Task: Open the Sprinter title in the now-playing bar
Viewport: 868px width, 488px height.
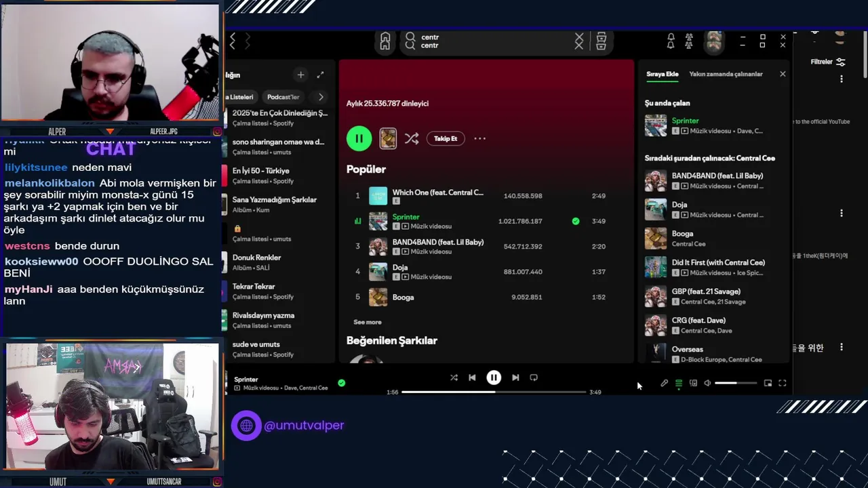Action: [x=246, y=380]
